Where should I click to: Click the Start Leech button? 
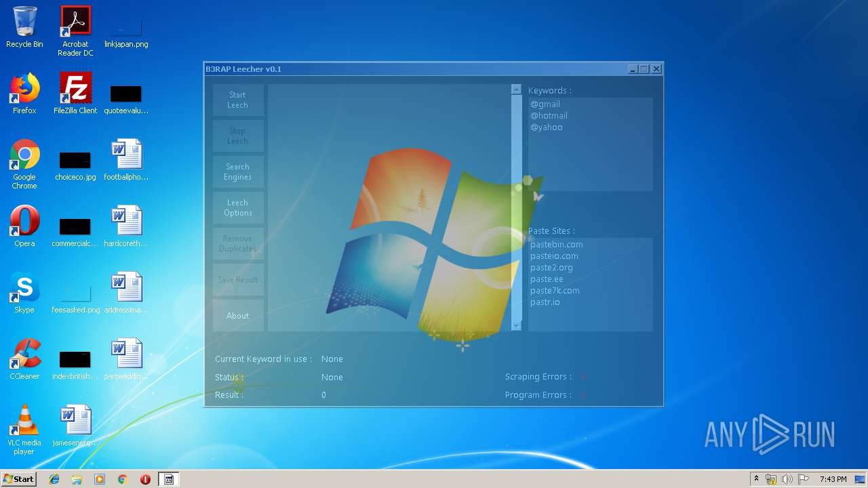pos(238,100)
